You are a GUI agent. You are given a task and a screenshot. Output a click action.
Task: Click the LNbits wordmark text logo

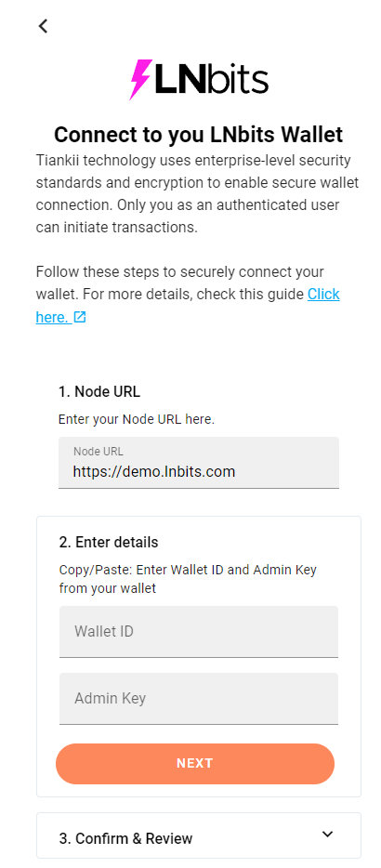tap(212, 80)
